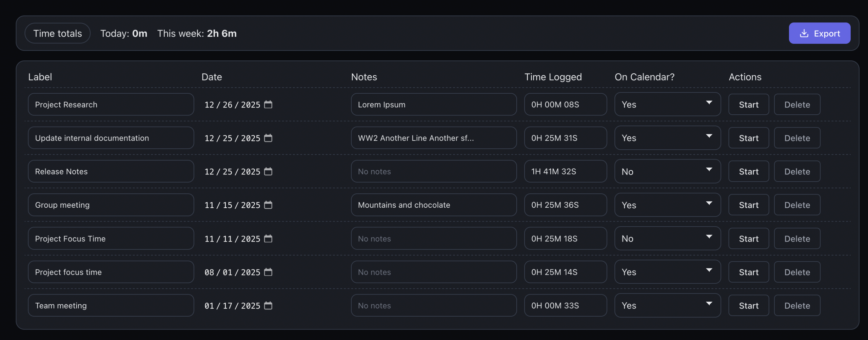
Task: Open the date picker for Group meeting
Action: tap(268, 205)
